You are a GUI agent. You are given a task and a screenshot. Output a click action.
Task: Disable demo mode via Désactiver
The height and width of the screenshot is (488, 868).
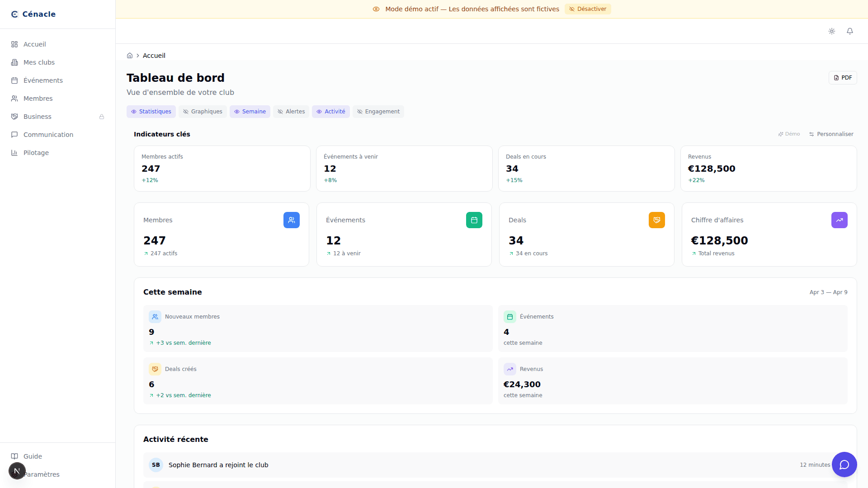pyautogui.click(x=588, y=9)
